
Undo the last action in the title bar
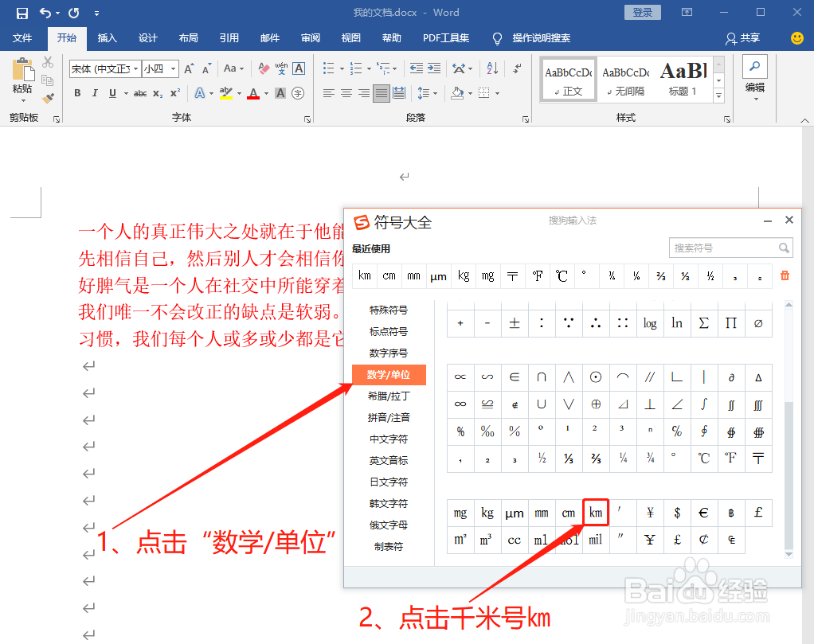(45, 13)
